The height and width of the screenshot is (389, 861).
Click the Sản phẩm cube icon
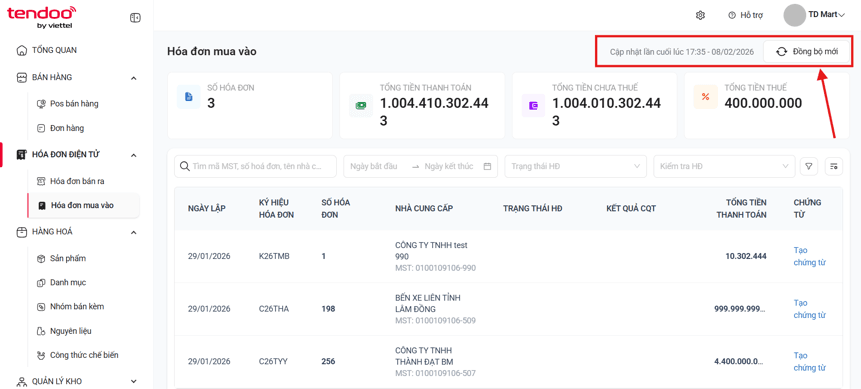point(41,258)
